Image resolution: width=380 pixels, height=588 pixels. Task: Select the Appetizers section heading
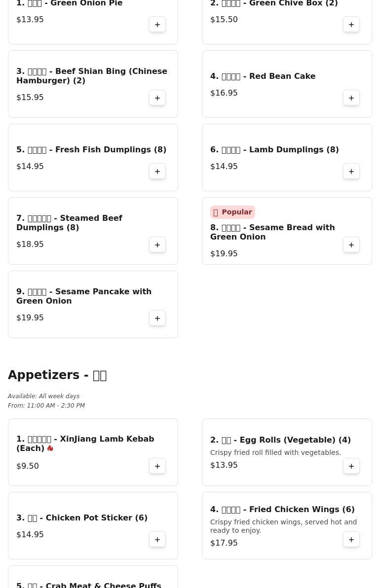(57, 375)
